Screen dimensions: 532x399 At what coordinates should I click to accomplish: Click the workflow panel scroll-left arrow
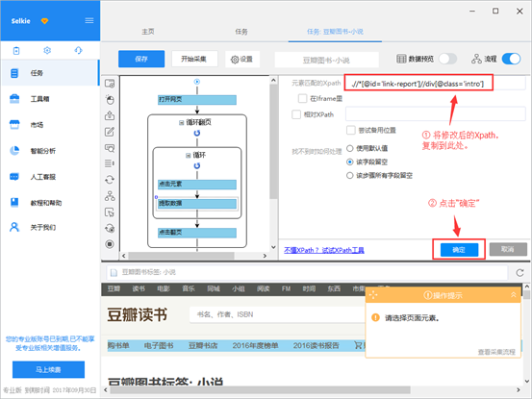(x=124, y=256)
